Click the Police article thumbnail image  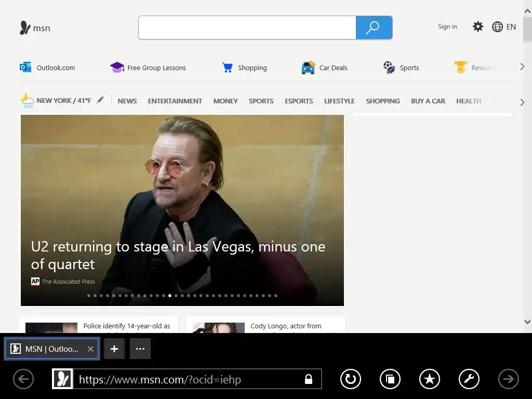pos(51,328)
